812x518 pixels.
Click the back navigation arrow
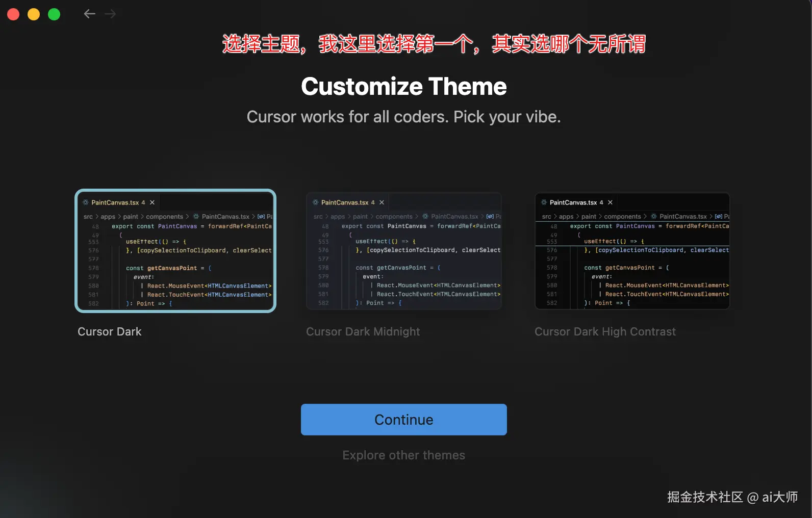pos(90,14)
